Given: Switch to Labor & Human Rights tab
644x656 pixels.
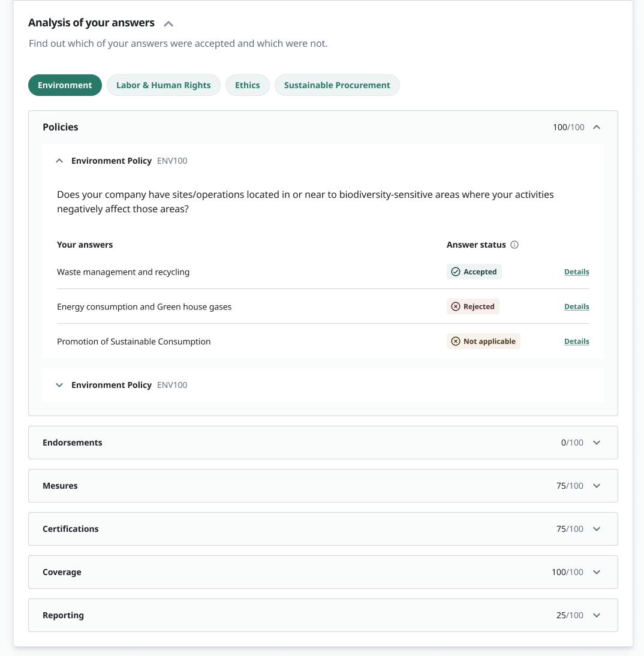Looking at the screenshot, I should 163,85.
